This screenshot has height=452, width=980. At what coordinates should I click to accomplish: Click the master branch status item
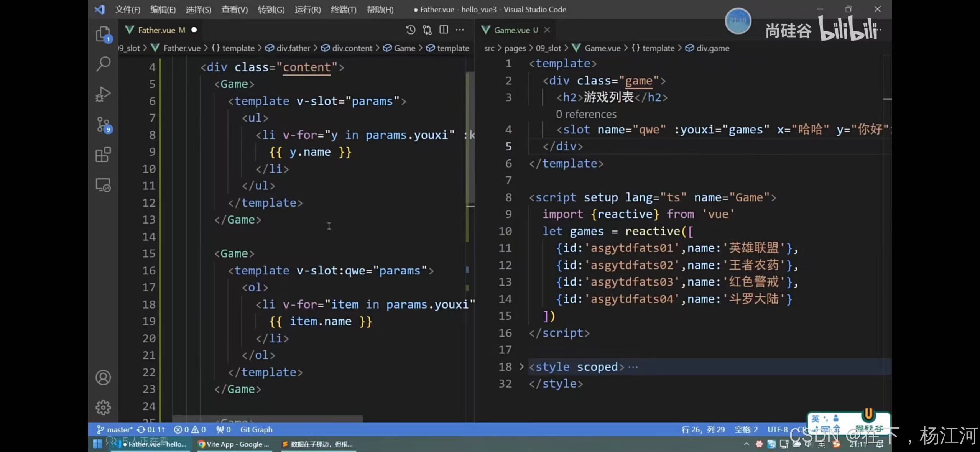pos(115,430)
